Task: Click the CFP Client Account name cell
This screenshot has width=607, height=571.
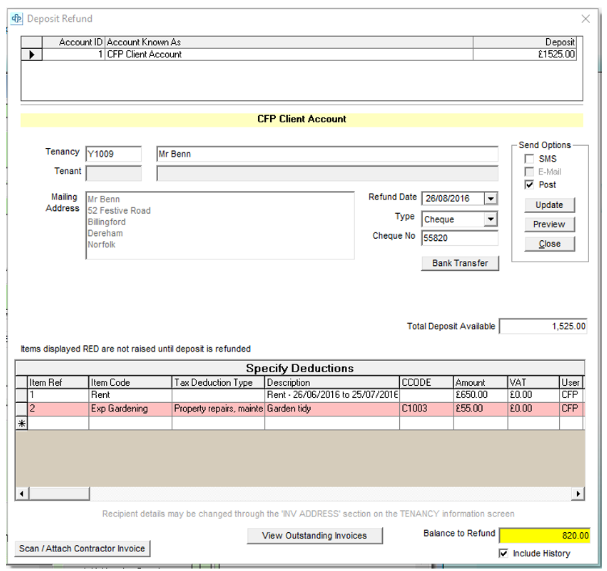Action: coord(289,55)
